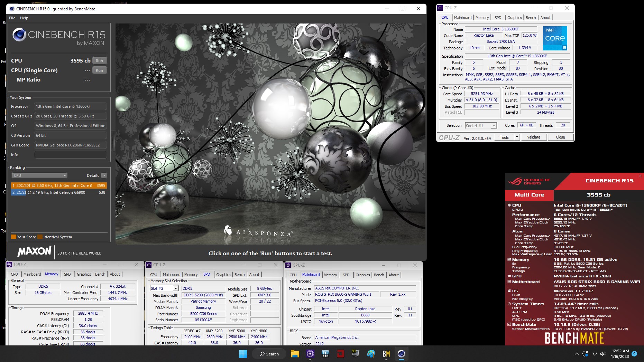Click the empty Info field in Your System
The image size is (644, 362).
point(71,155)
